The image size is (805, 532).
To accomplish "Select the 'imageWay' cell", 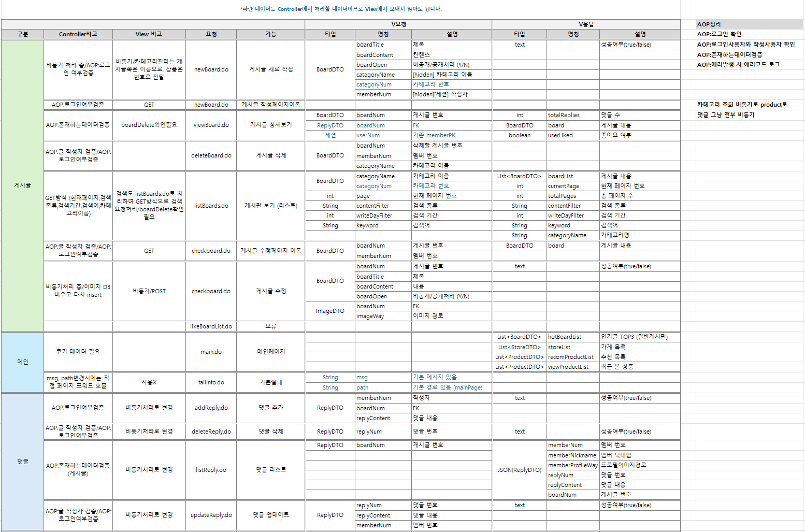I will tap(383, 316).
